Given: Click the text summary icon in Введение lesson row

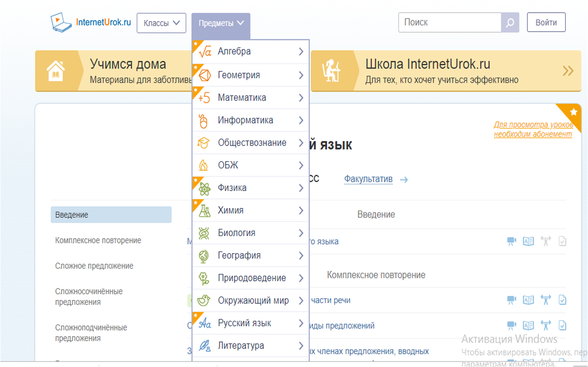Looking at the screenshot, I should 528,241.
